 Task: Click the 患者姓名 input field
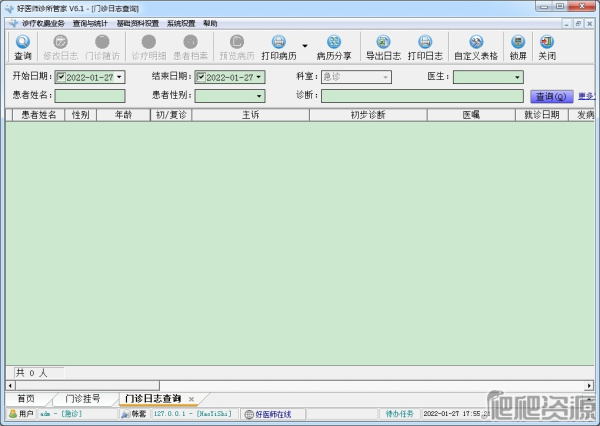(x=90, y=96)
